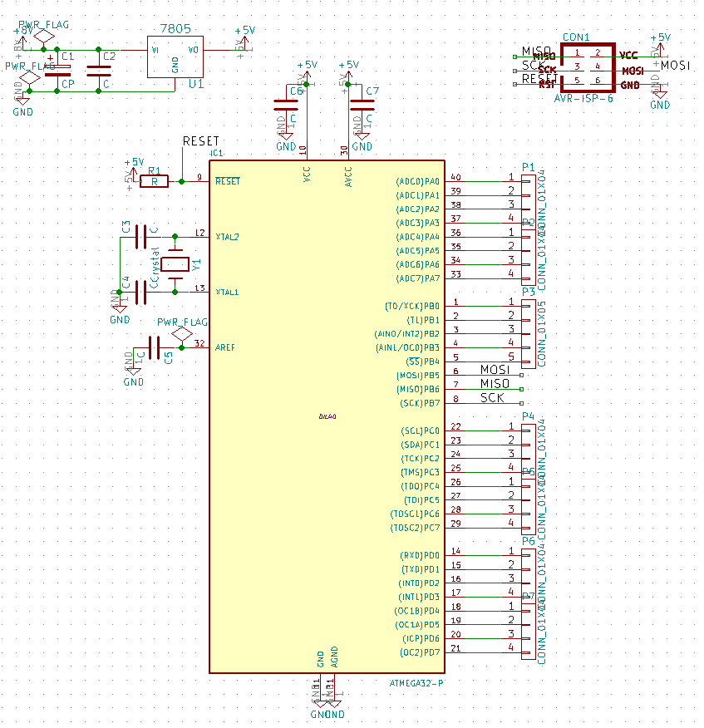The height and width of the screenshot is (728, 704).
Task: Click the "(TOSC2)PC7" pin name
Action: (415, 528)
